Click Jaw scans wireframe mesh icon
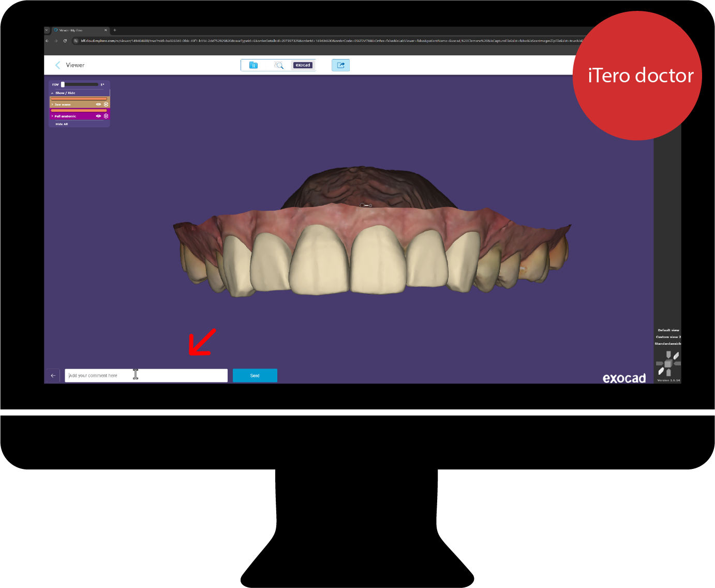715x588 pixels. (x=106, y=105)
